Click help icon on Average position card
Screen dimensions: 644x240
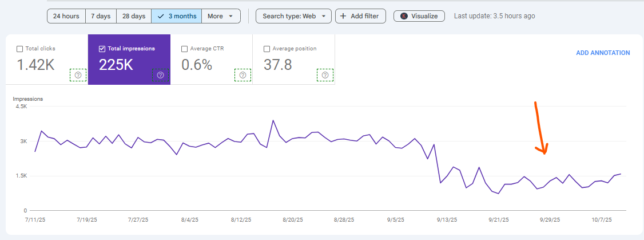325,75
